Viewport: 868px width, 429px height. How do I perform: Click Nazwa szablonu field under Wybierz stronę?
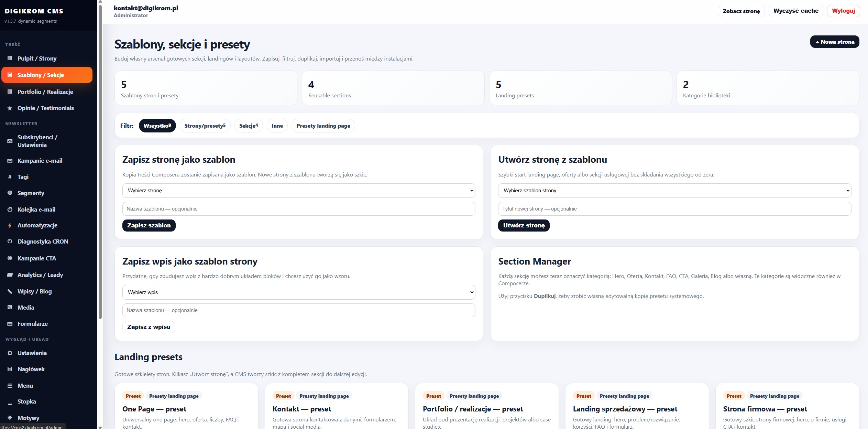(299, 209)
